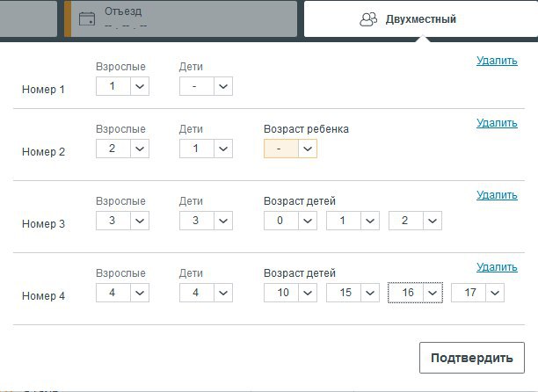Open the Возраст ребенка dropdown in Номер 2
The image size is (538, 392).
290,149
